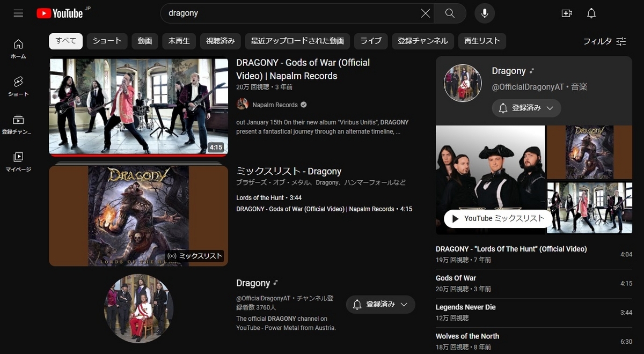This screenshot has width=644, height=354.
Task: Play Lords of the Hunt 3:44 mix entry
Action: click(269, 198)
